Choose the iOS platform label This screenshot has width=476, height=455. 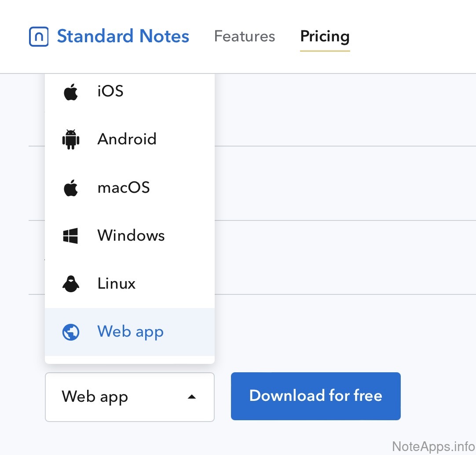pos(110,92)
